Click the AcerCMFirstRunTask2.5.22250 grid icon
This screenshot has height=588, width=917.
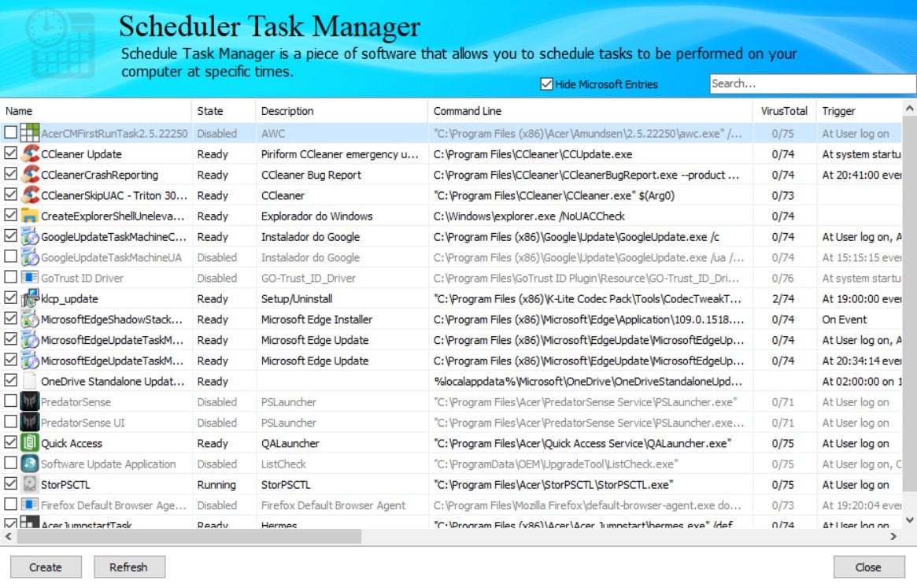[x=30, y=133]
